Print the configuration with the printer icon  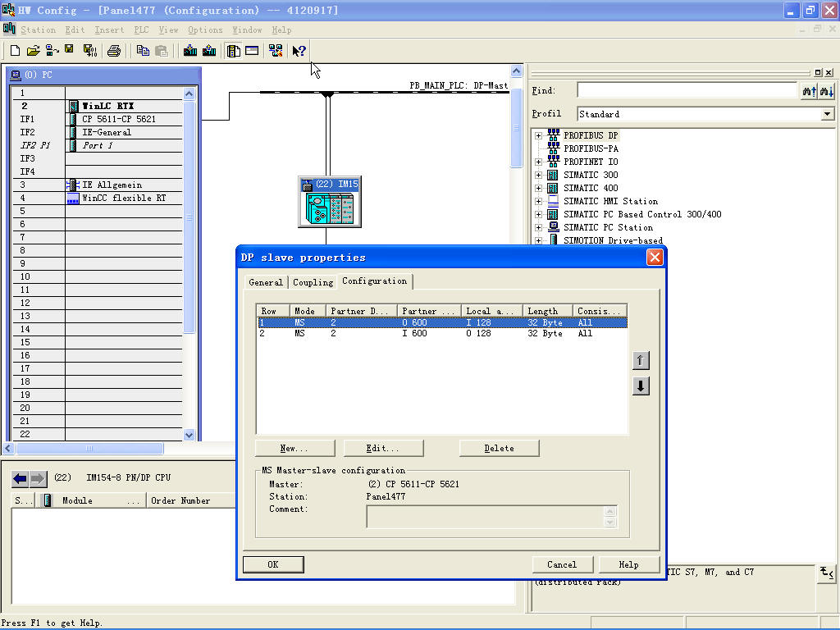click(113, 51)
